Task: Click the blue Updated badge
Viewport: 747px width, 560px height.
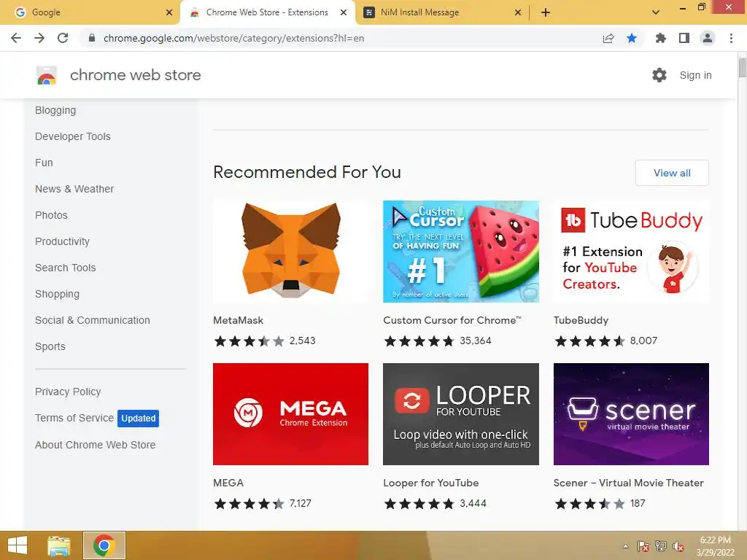Action: (x=138, y=418)
